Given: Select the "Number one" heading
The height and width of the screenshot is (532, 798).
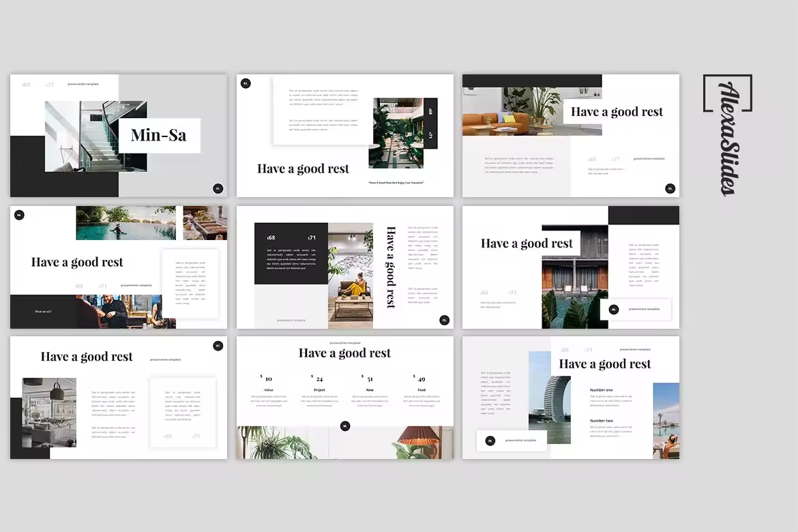Looking at the screenshot, I should point(601,390).
